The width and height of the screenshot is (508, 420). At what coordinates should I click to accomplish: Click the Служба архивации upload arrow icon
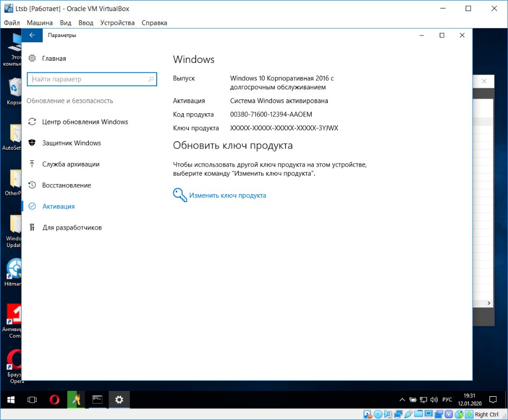(x=32, y=164)
